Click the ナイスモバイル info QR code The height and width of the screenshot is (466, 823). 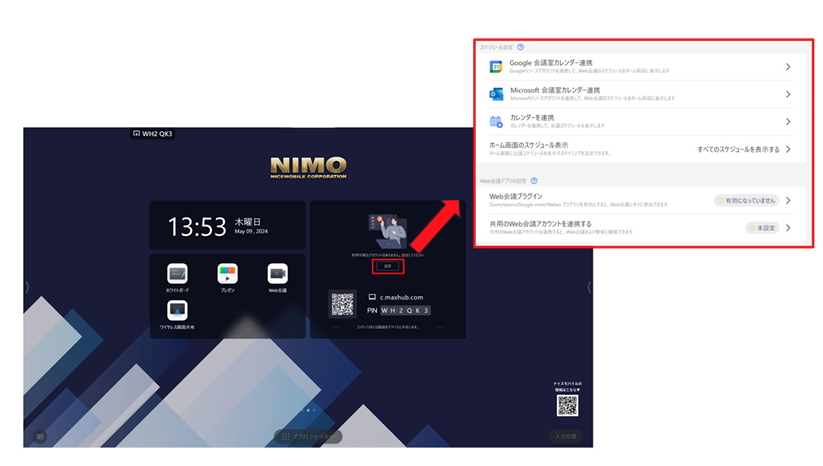(567, 406)
